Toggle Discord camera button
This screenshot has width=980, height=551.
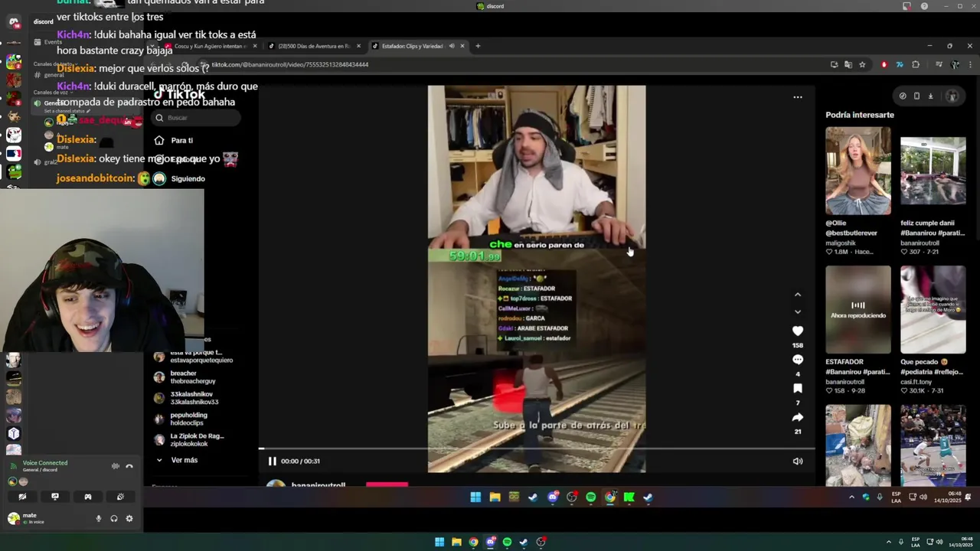point(22,497)
